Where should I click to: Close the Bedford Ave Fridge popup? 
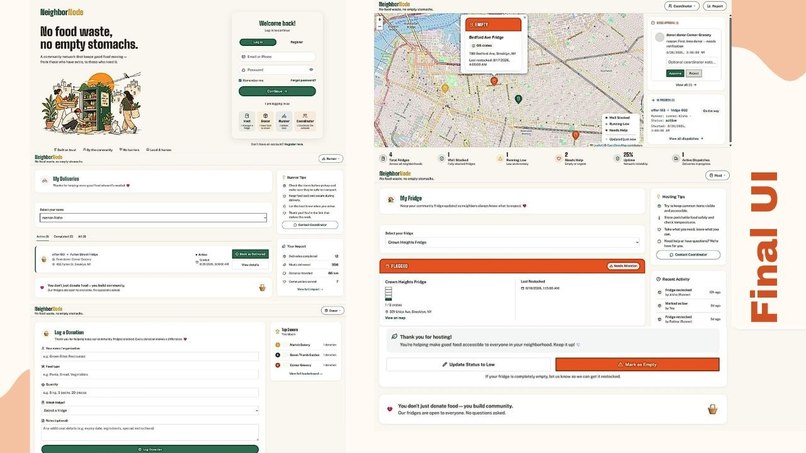point(524,17)
